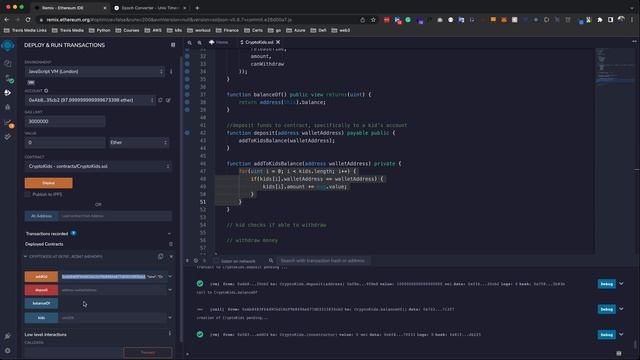
Task: Select the Deploy & Run sidebar icon
Action: click(x=7, y=93)
